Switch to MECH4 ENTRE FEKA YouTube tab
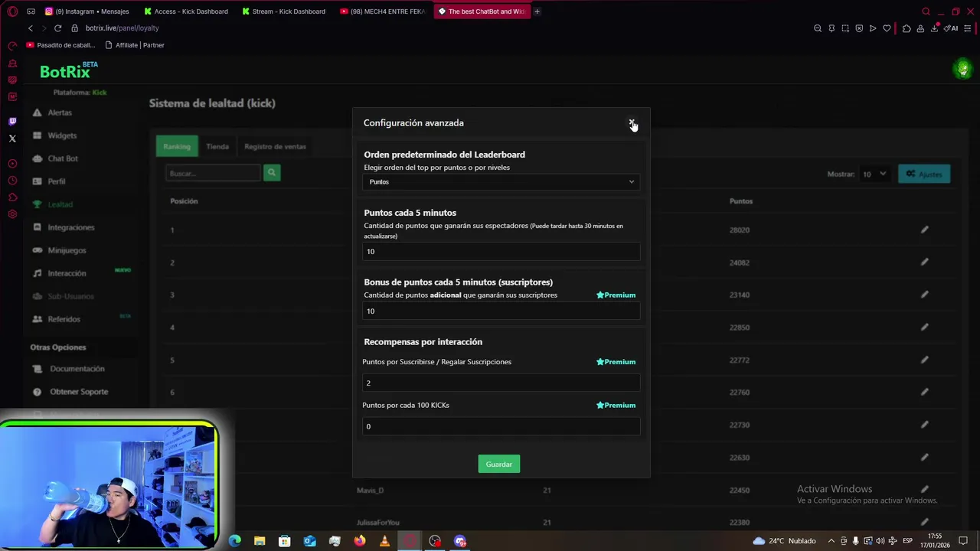The height and width of the screenshot is (551, 980). tap(383, 11)
